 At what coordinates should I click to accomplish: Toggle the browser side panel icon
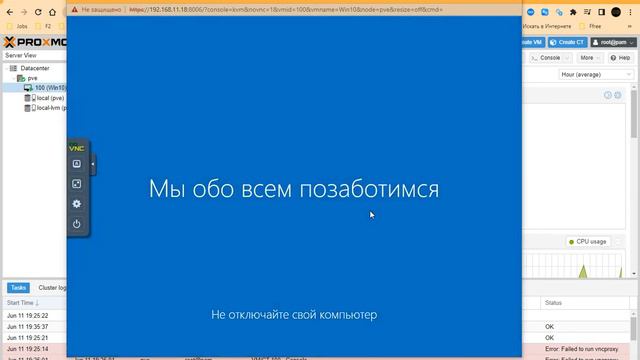602,12
